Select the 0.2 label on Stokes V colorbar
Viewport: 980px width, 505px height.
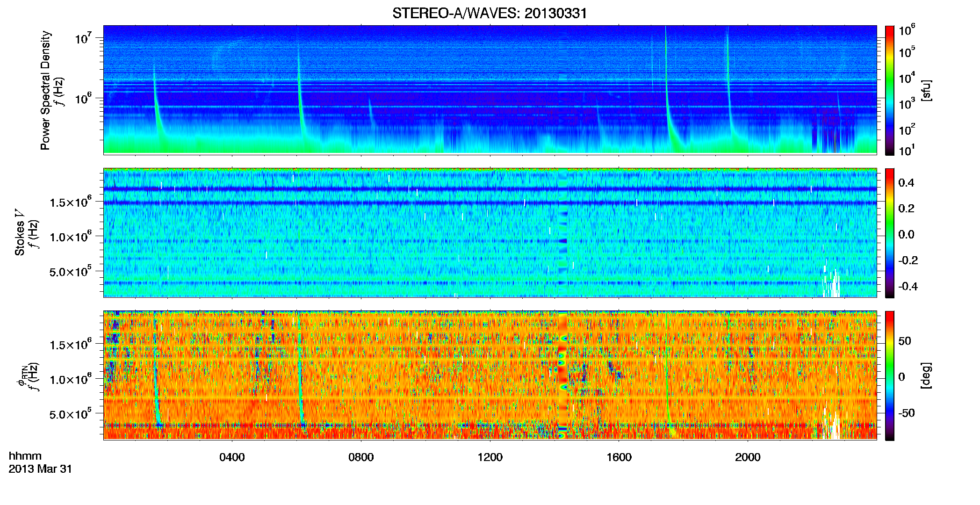click(906, 209)
